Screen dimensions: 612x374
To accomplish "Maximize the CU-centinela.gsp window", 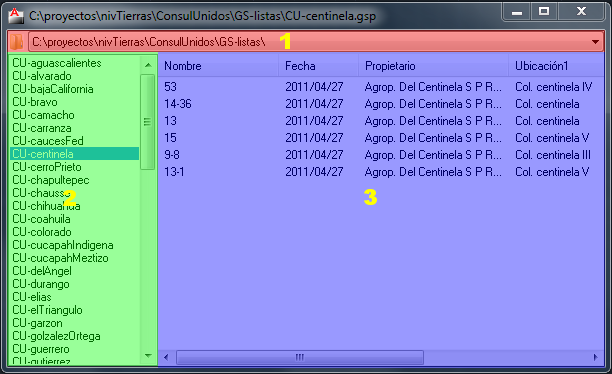I will 544,12.
